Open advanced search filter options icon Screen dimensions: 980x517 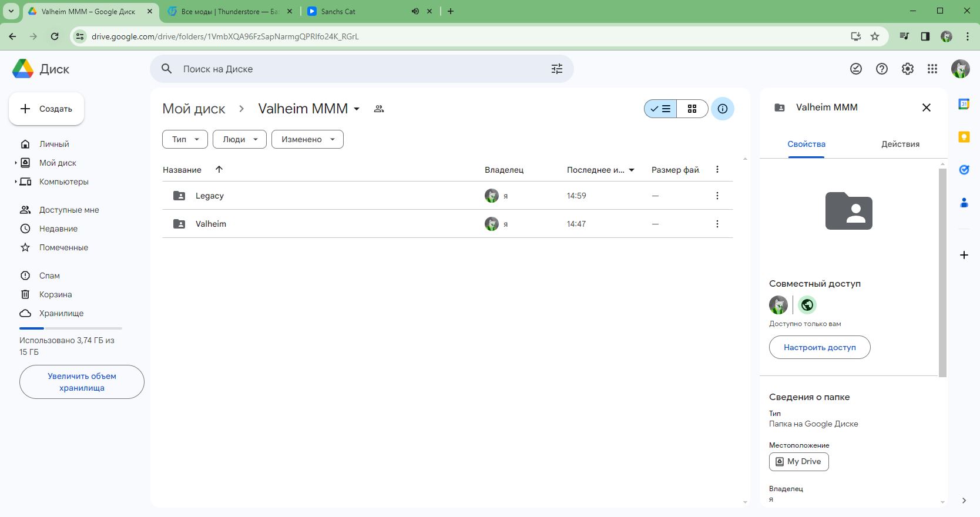click(x=557, y=69)
